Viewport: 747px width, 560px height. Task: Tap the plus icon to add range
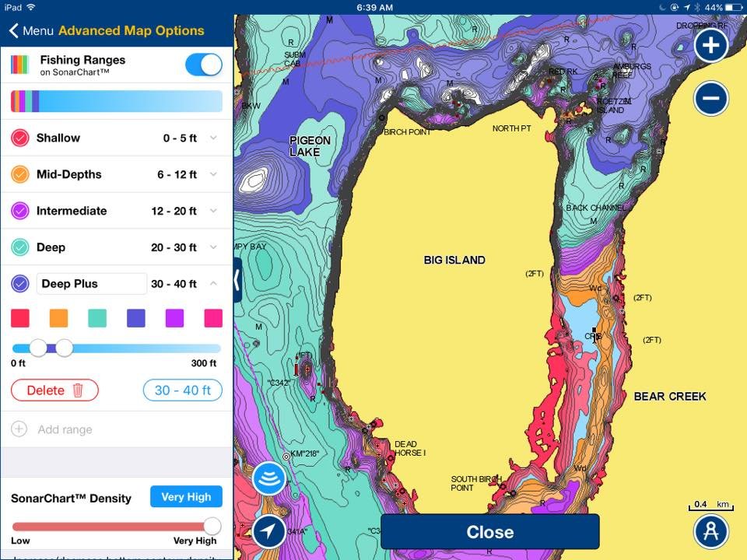pos(19,429)
